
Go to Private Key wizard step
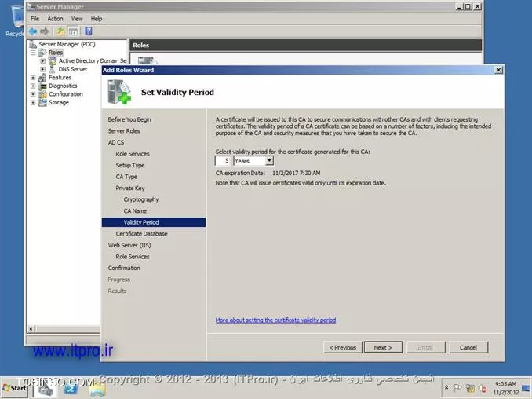pyautogui.click(x=130, y=189)
